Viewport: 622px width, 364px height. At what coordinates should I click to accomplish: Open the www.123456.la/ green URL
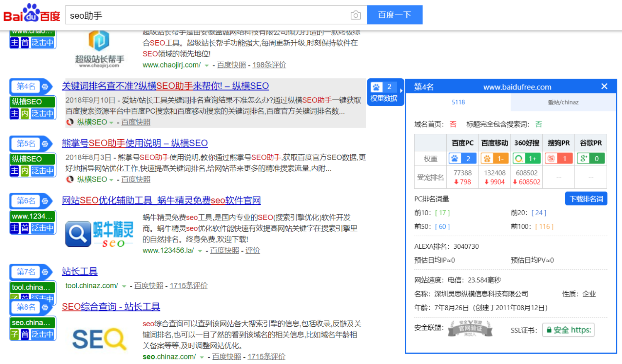click(168, 250)
